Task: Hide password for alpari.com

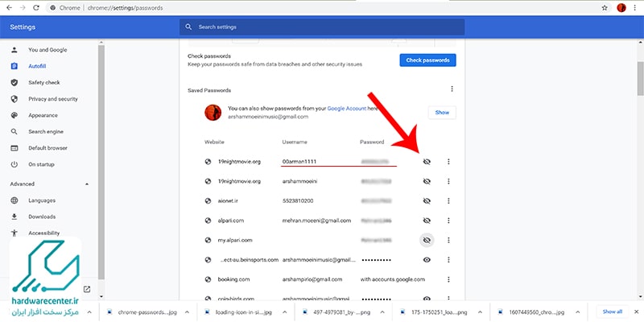Action: tap(427, 221)
